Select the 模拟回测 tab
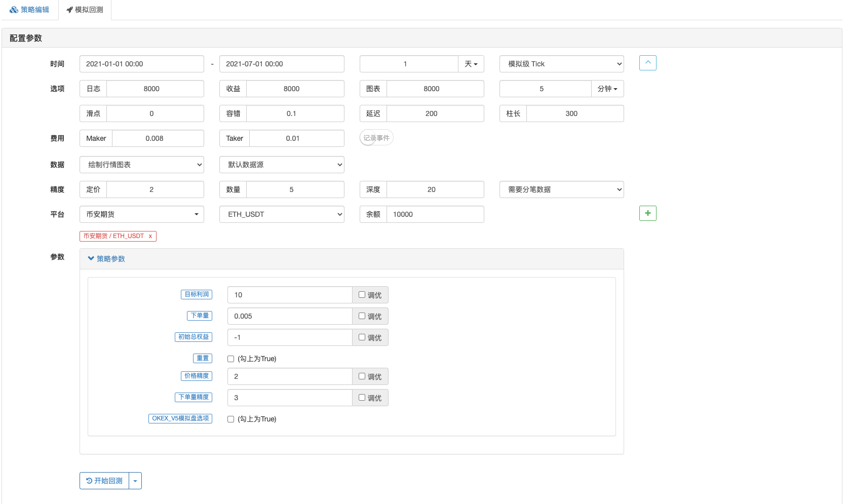Screen dimensions: 847x504 [x=85, y=10]
